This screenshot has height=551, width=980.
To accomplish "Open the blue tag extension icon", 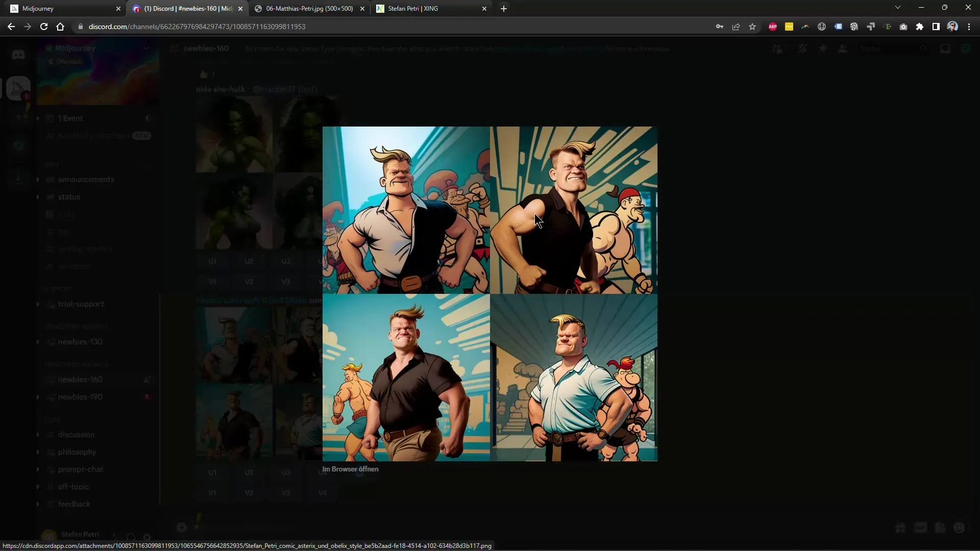I will [838, 27].
